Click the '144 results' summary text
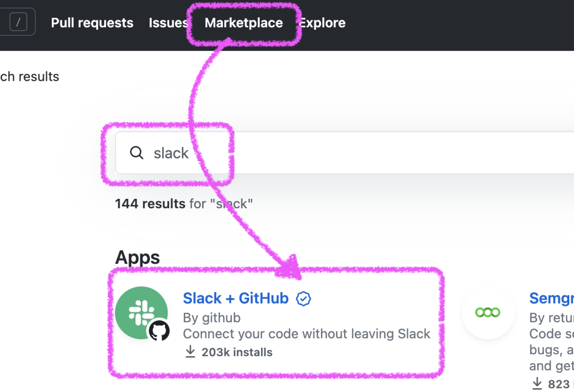This screenshot has width=574, height=392. tap(150, 203)
